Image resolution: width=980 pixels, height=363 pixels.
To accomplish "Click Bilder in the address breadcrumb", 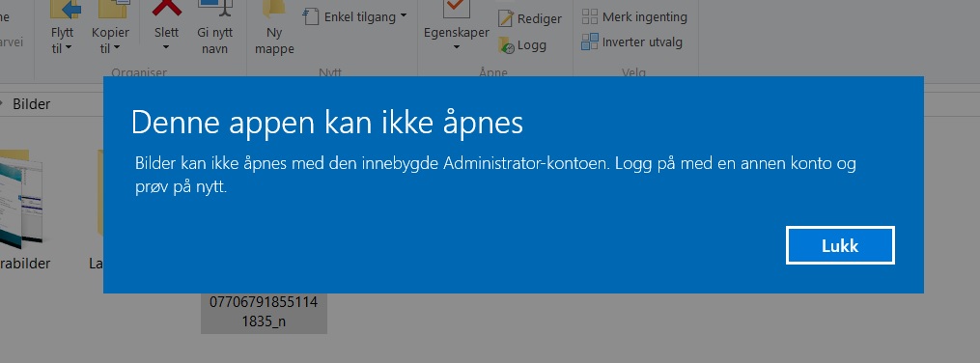I will tap(31, 103).
